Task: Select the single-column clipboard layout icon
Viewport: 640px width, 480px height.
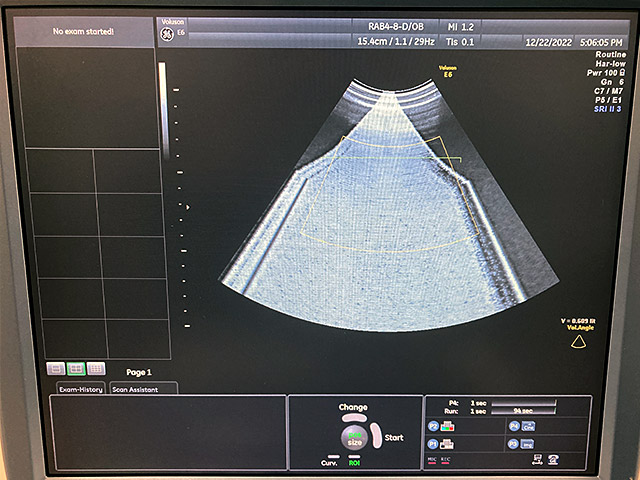Action: pos(56,369)
